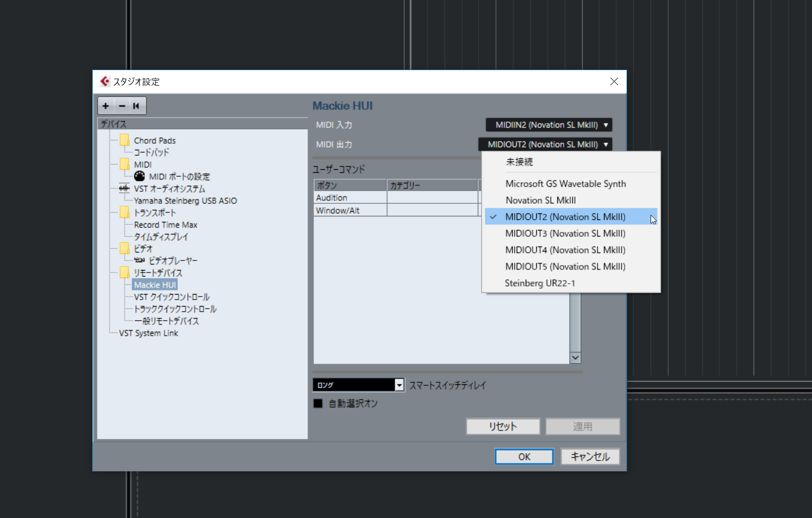The height and width of the screenshot is (518, 812).
Task: Click the Audition row in user commands
Action: [396, 197]
